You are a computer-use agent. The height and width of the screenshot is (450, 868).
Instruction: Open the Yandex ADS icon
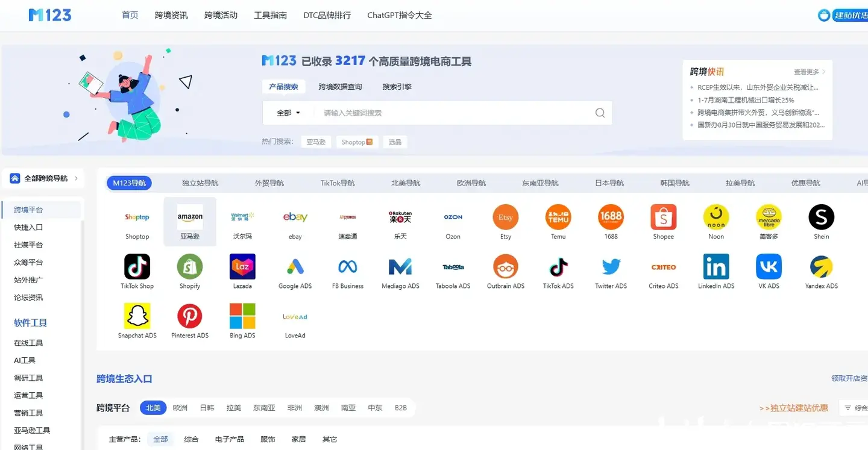(822, 267)
